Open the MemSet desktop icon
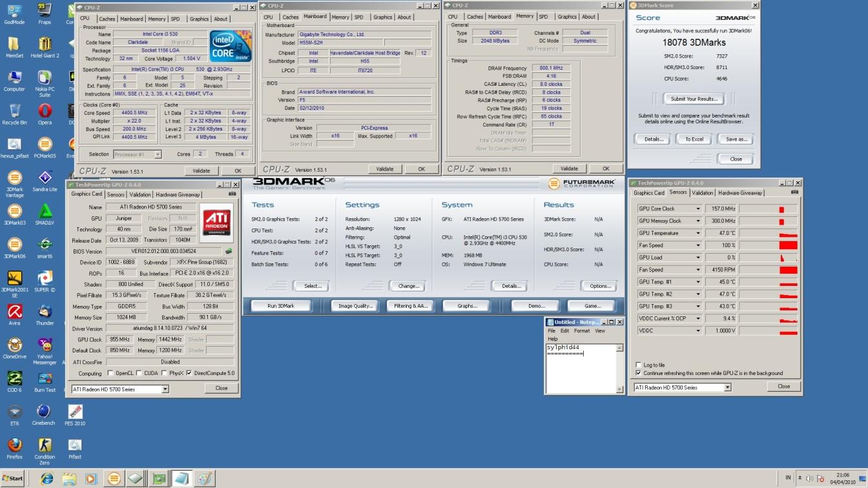Image resolution: width=868 pixels, height=488 pixels. click(x=14, y=46)
